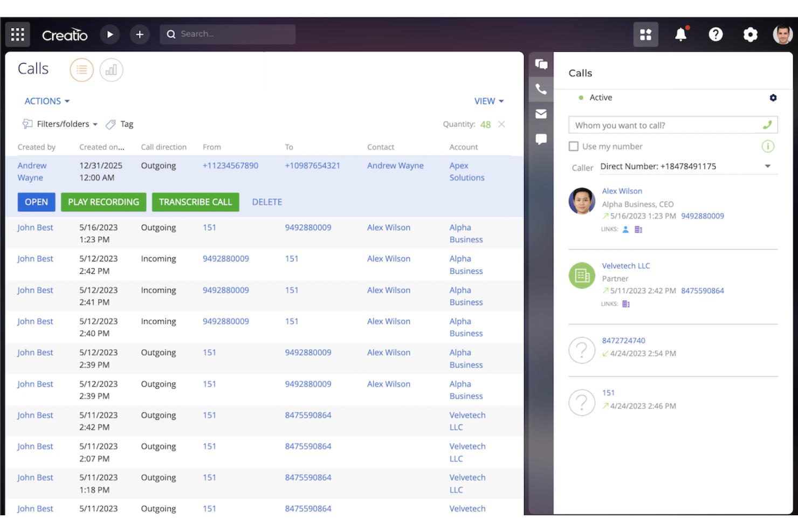This screenshot has height=532, width=798.
Task: Open system settings gear in top bar
Action: point(750,34)
